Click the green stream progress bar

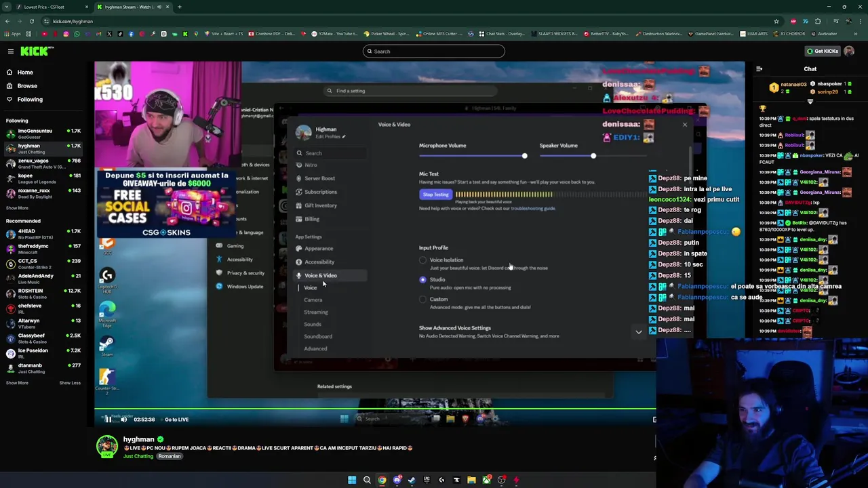[375, 409]
